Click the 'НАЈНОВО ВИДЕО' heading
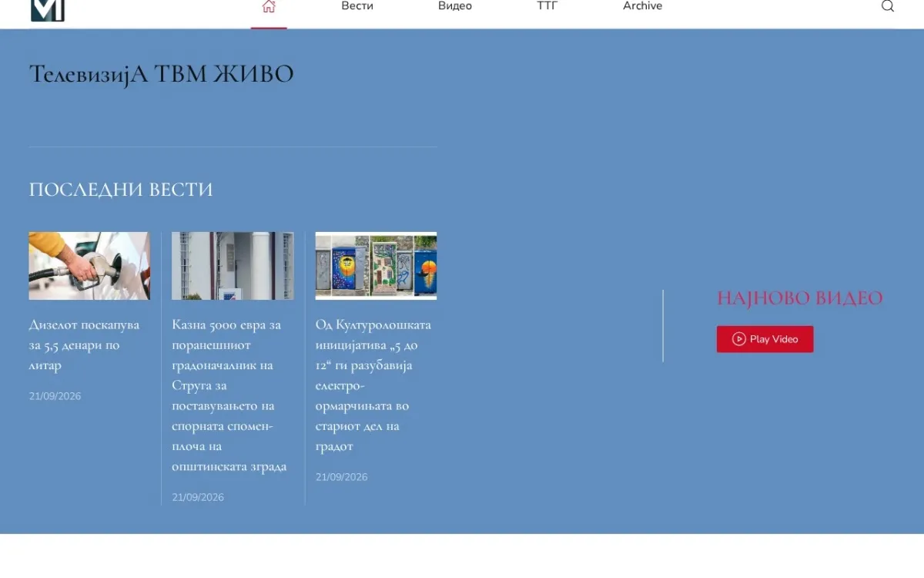Viewport: 924px width, 578px height. [x=800, y=298]
